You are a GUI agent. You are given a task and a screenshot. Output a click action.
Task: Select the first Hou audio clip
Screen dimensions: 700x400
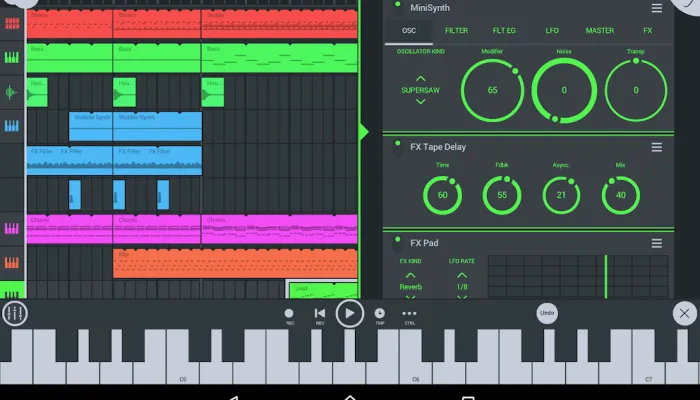(x=37, y=92)
